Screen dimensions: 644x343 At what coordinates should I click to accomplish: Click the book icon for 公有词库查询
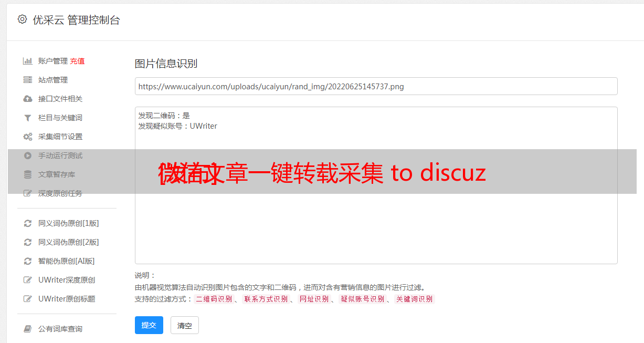28,329
